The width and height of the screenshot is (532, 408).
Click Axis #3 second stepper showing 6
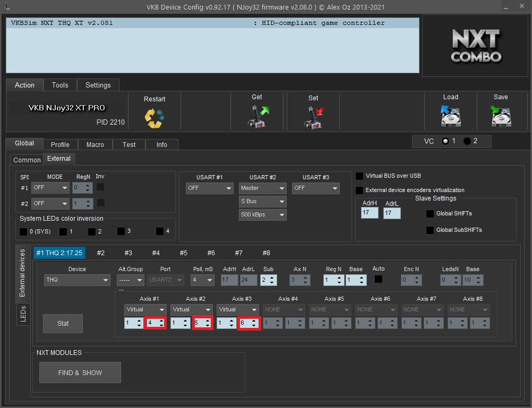(x=248, y=323)
